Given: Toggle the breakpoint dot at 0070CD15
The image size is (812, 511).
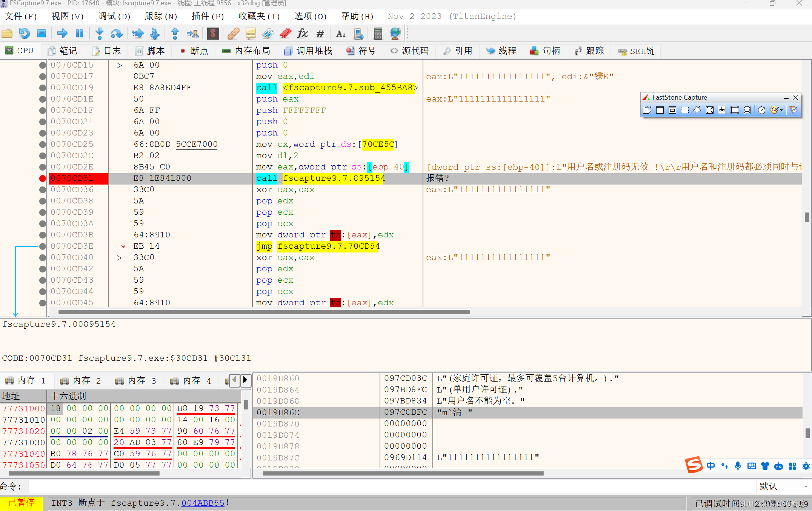Looking at the screenshot, I should (42, 65).
